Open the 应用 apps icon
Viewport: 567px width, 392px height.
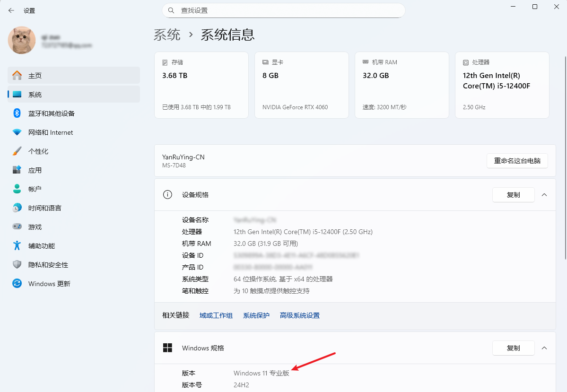tap(17, 170)
